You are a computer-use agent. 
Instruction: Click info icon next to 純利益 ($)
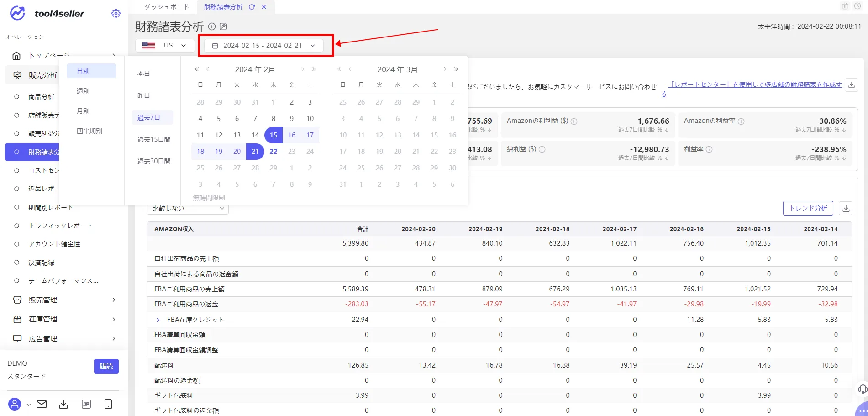(x=542, y=149)
